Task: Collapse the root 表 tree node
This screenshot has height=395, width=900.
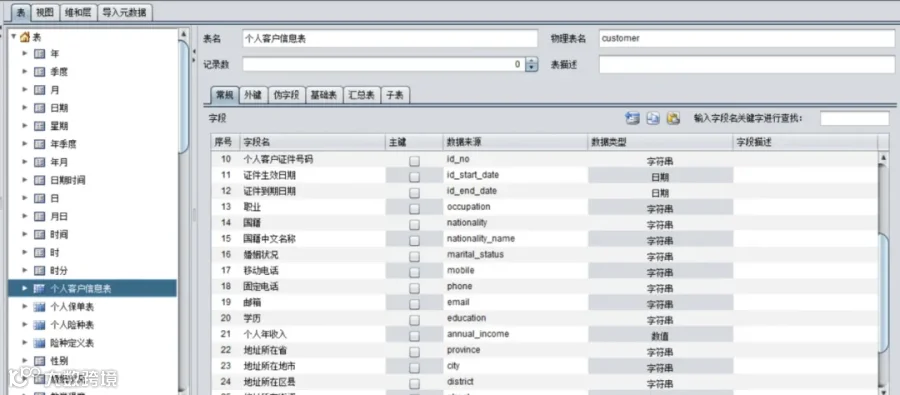Action: click(x=13, y=37)
